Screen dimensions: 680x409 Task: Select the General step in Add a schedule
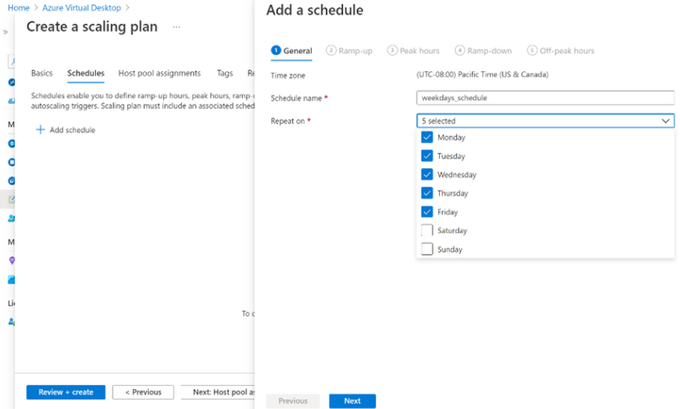coord(291,51)
